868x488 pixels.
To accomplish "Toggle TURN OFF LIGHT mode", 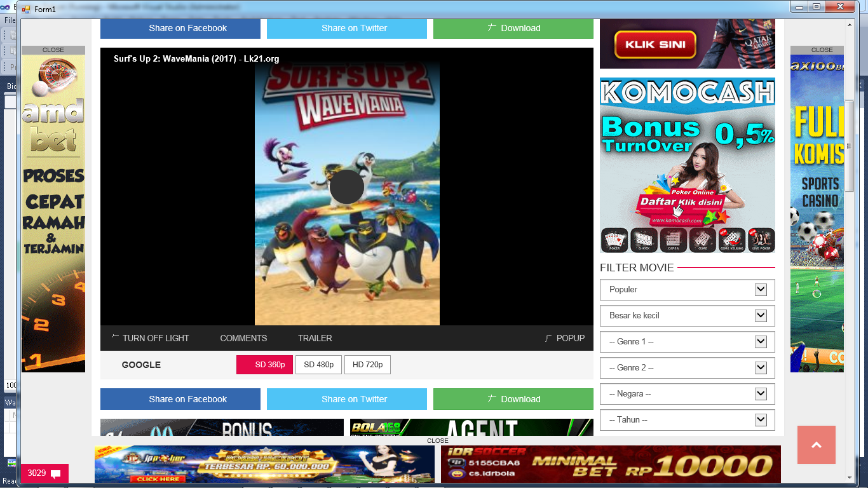I will coord(151,338).
